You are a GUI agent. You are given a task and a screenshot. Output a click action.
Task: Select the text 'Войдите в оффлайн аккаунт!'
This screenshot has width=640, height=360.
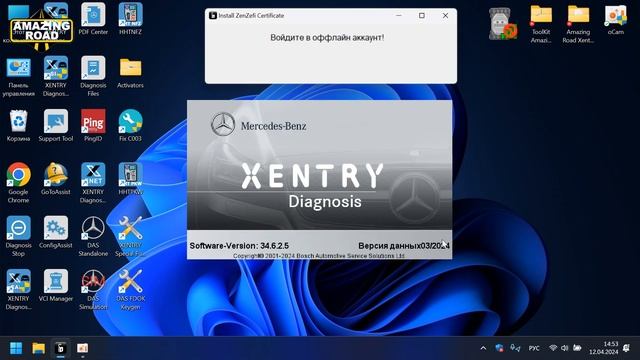[327, 38]
